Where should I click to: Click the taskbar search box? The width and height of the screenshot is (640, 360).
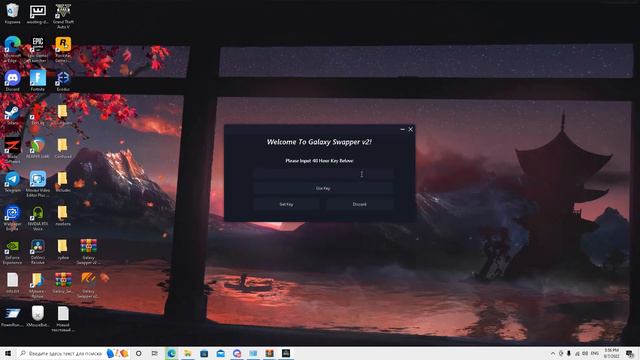61,353
